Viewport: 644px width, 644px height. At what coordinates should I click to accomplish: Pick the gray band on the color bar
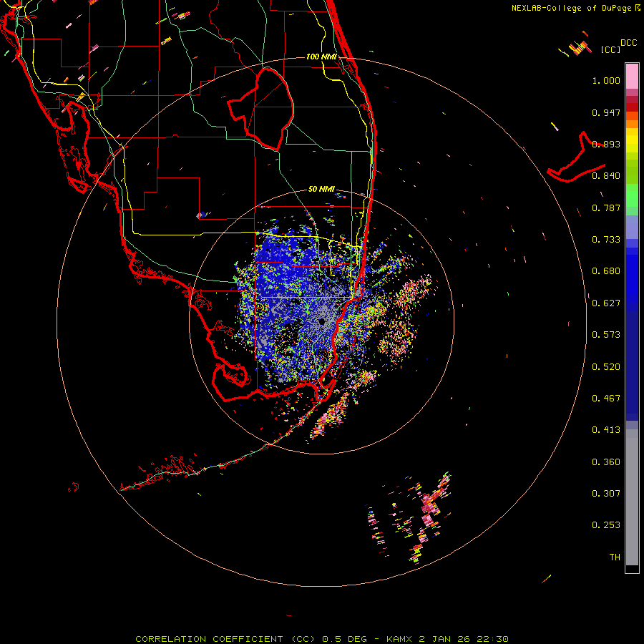pyautogui.click(x=632, y=497)
